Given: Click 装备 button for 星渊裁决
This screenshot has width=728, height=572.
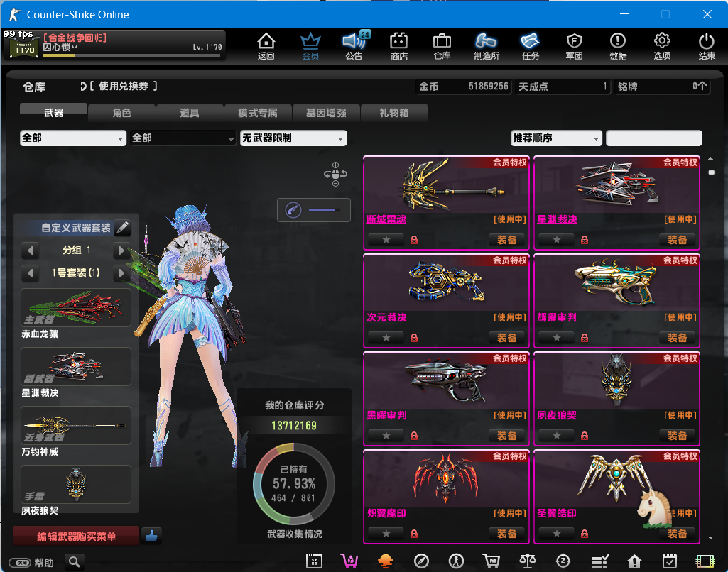Looking at the screenshot, I should [677, 240].
